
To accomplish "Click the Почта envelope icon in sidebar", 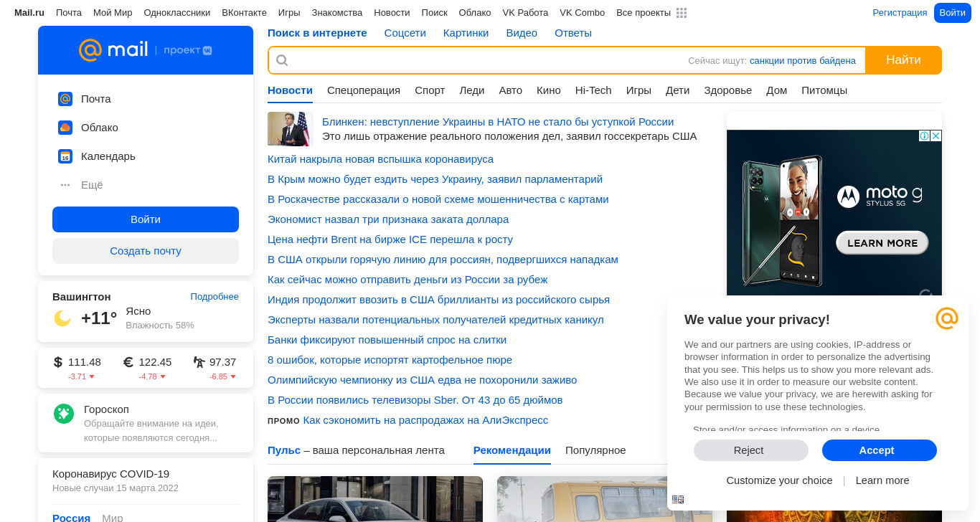I will 65,99.
